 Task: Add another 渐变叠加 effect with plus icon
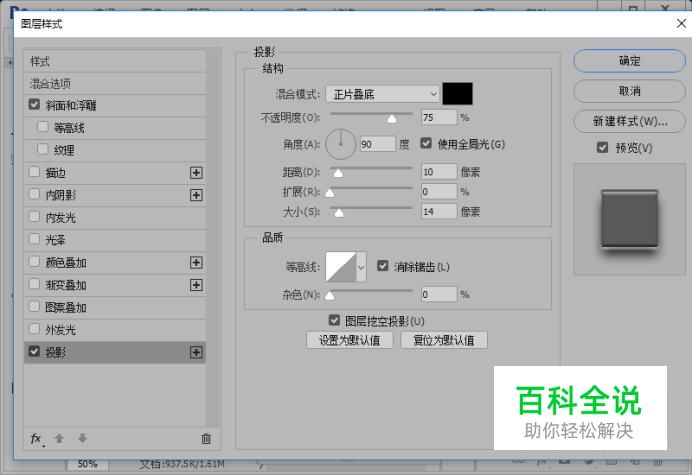196,285
